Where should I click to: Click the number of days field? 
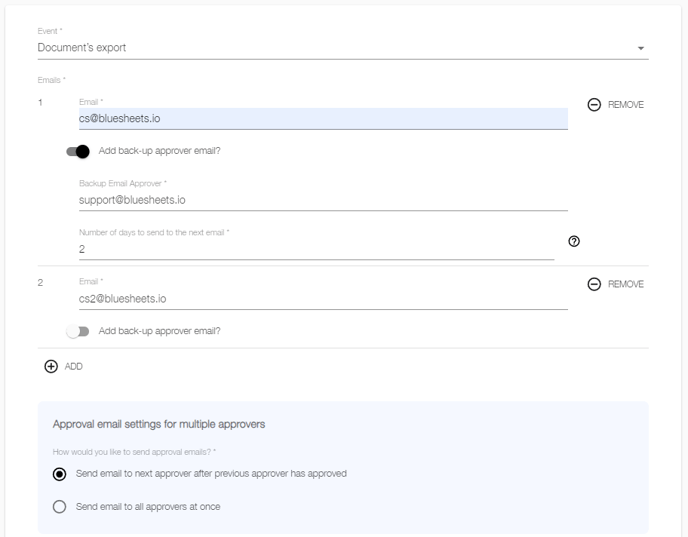[x=316, y=249]
